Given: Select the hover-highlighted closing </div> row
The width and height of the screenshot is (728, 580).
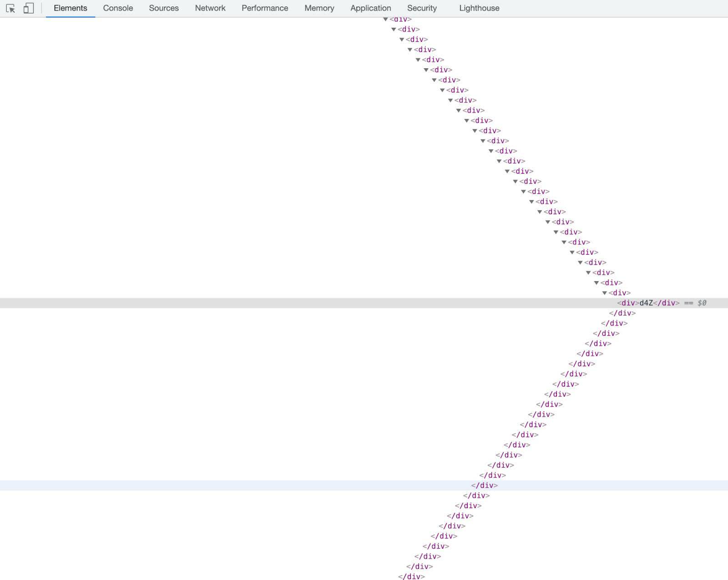Looking at the screenshot, I should 364,485.
